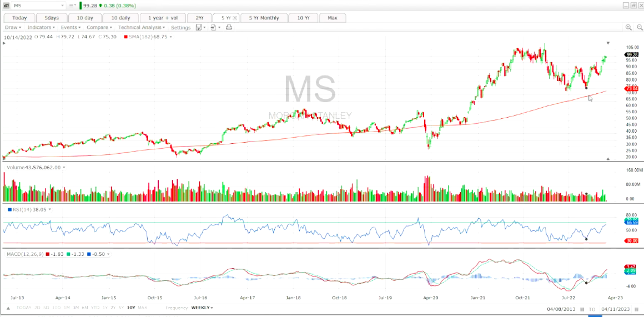
Task: Switch to the Today tab
Action: pyautogui.click(x=19, y=18)
